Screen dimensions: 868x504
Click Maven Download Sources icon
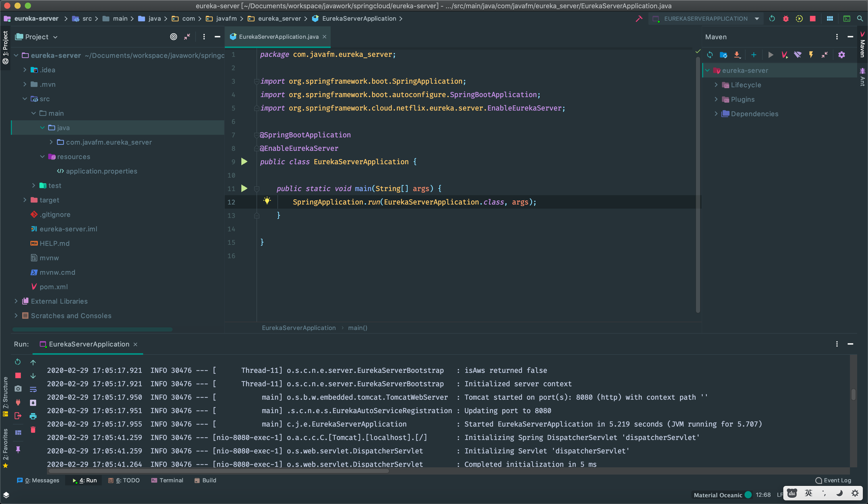737,55
